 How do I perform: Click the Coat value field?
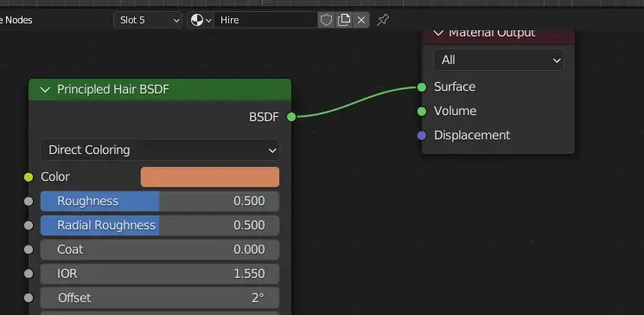(x=160, y=249)
